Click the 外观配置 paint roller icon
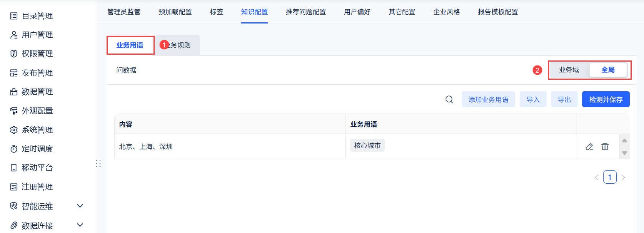Screen dimensions: 644x233 (14, 111)
